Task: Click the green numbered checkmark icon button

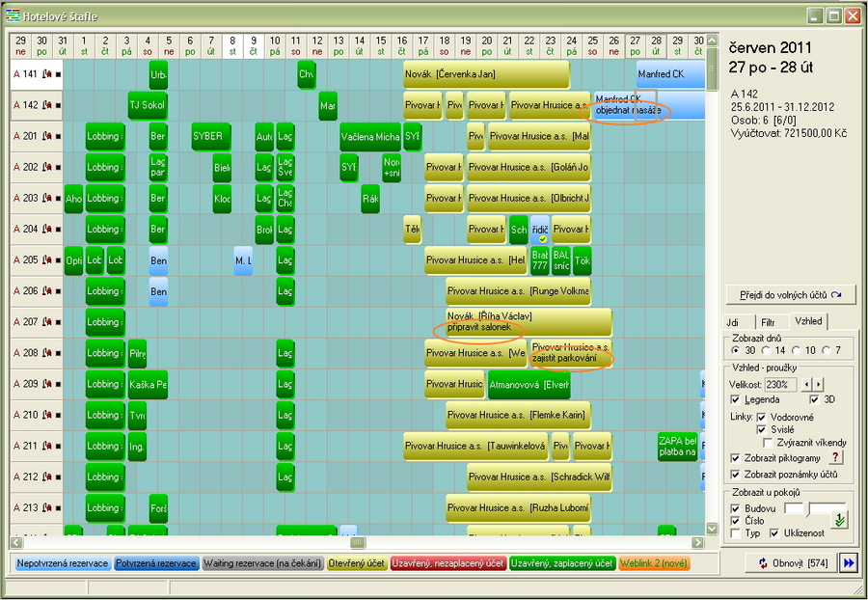Action: (x=840, y=520)
